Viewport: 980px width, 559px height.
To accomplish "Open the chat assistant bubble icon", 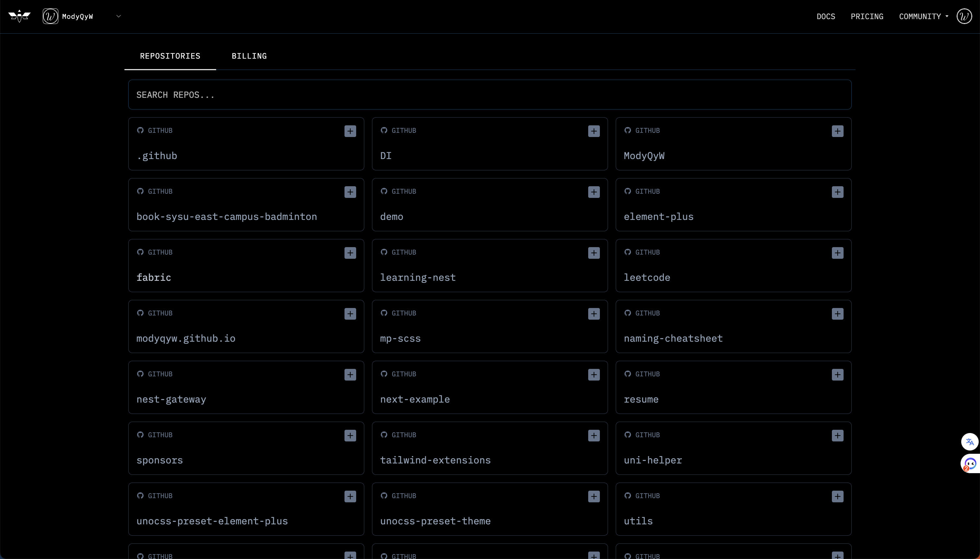I will 970,463.
